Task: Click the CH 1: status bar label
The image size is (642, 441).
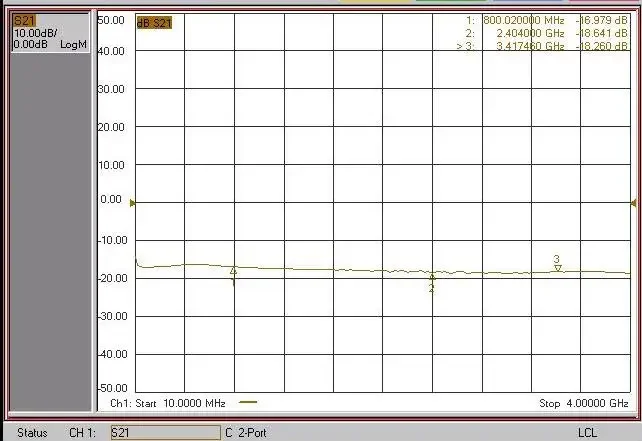Action: (82, 433)
